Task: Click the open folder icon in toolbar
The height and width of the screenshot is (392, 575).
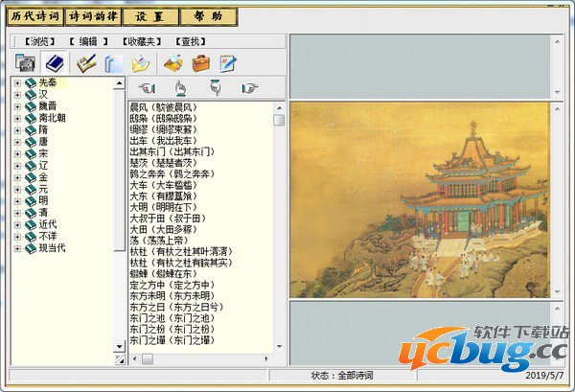Action: (141, 64)
